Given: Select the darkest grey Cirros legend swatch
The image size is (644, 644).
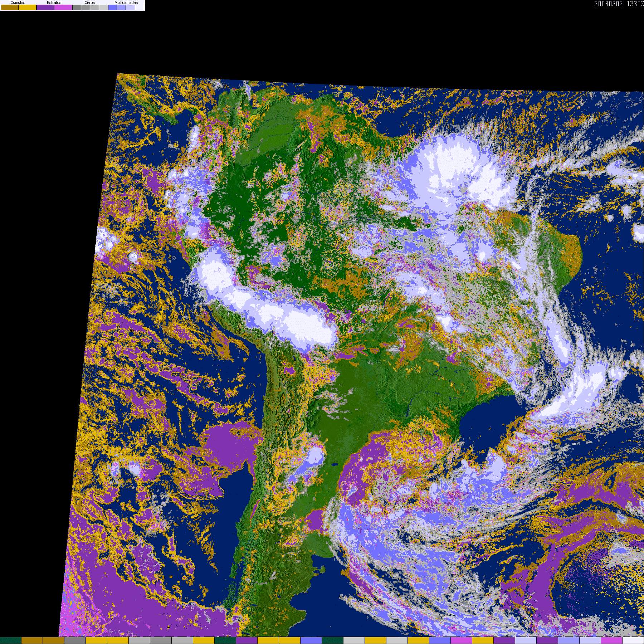Looking at the screenshot, I should (77, 7).
